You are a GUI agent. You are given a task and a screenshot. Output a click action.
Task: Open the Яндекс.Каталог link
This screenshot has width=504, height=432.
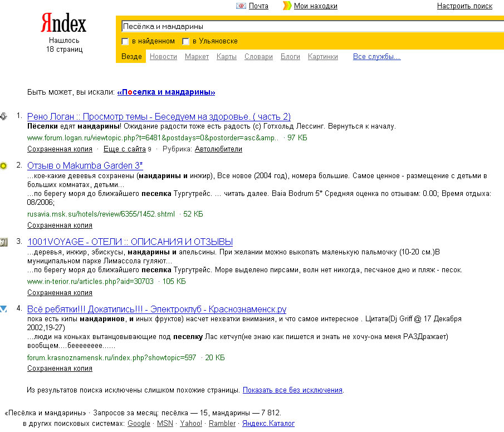pos(268,423)
